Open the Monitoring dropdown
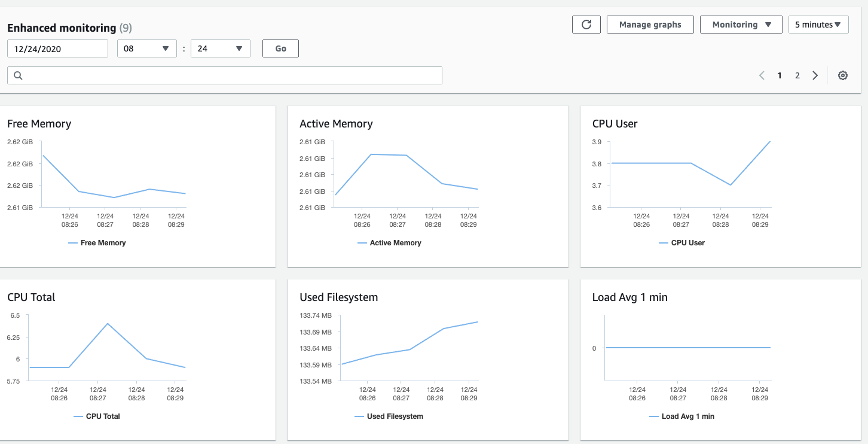This screenshot has height=444, width=868. [x=741, y=25]
